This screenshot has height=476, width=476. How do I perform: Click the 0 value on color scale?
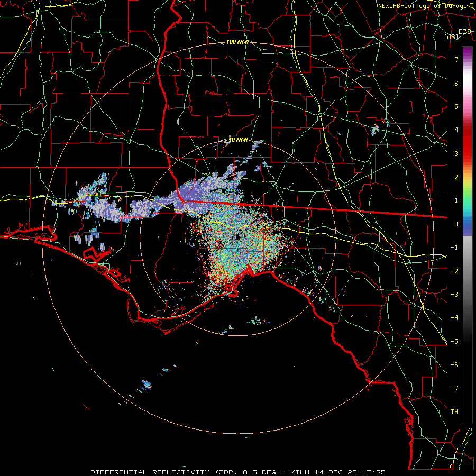(456, 224)
